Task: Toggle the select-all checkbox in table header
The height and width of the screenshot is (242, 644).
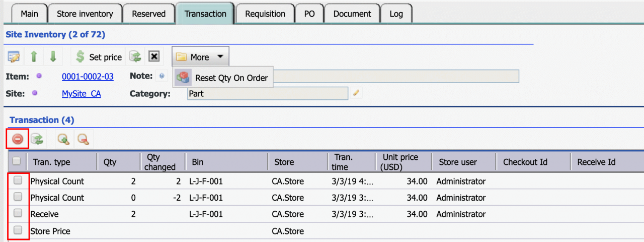Action: coord(17,161)
